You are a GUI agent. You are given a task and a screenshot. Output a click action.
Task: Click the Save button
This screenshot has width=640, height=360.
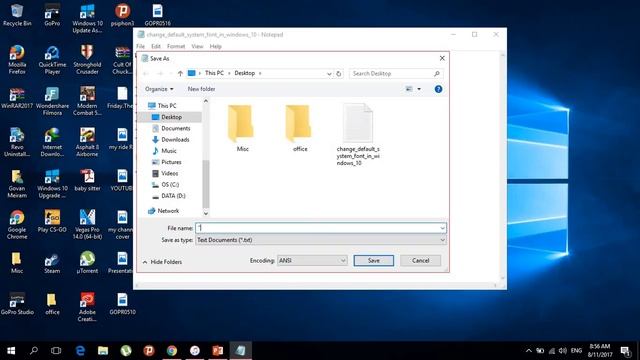[373, 260]
